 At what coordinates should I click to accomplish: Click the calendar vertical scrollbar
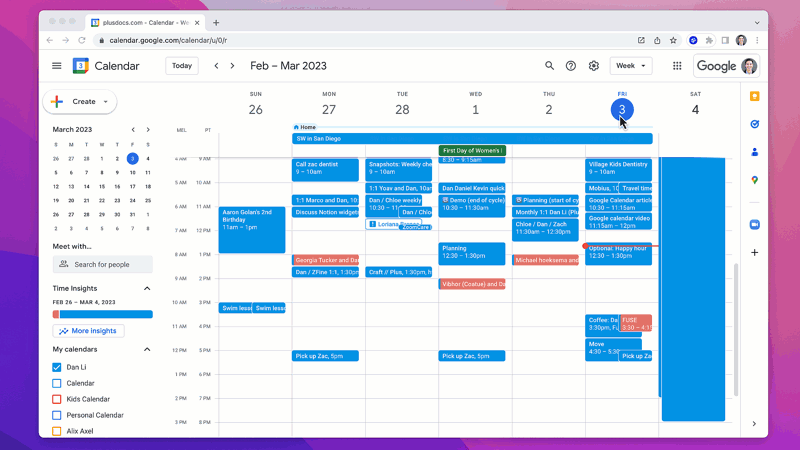point(736,329)
